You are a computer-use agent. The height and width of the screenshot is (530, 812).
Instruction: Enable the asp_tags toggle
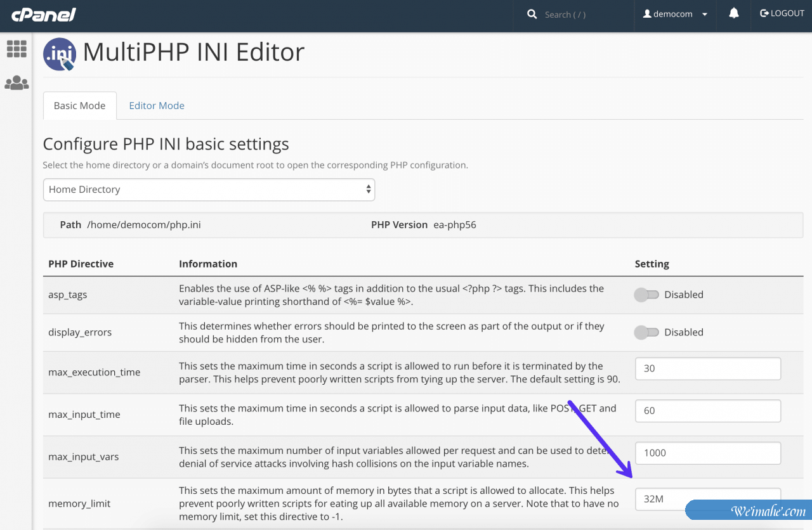tap(647, 295)
